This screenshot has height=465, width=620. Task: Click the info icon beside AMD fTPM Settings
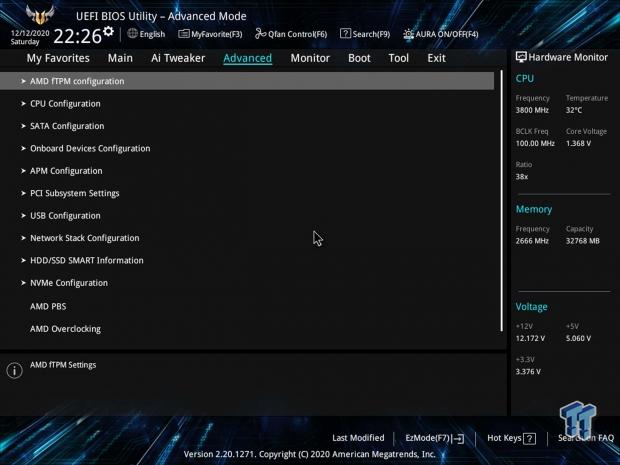[15, 370]
